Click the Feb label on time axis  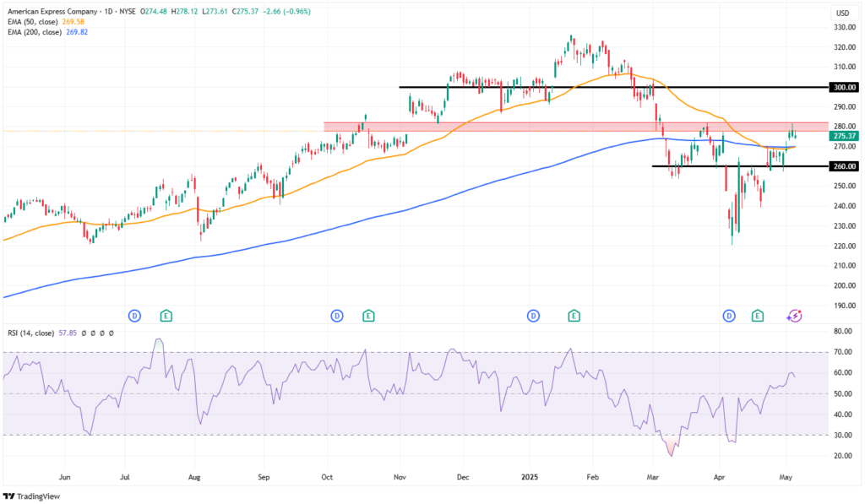click(592, 477)
